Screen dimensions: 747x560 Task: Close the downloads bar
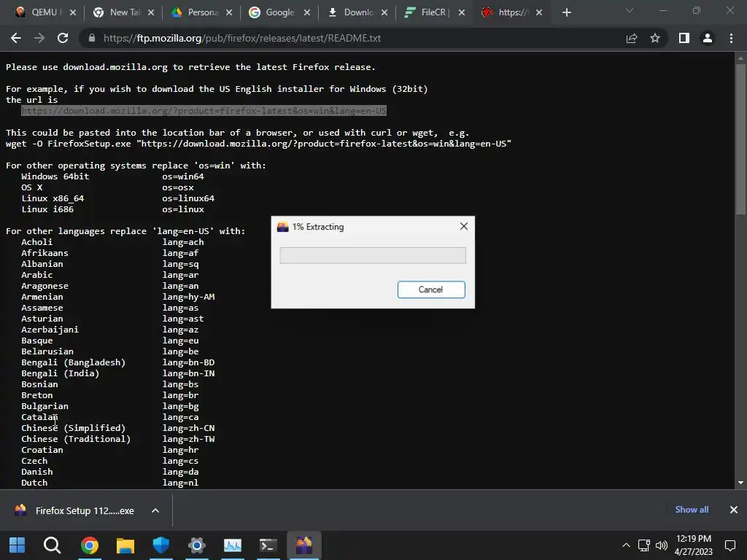[734, 510]
